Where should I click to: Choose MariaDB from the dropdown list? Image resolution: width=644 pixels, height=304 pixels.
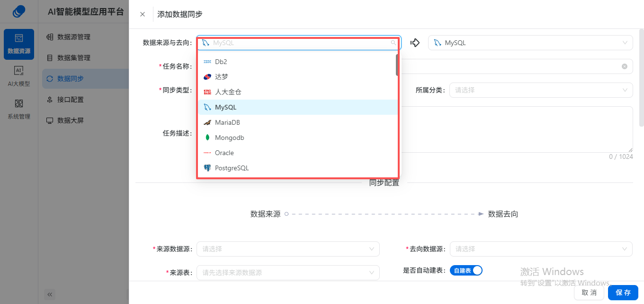(297, 122)
